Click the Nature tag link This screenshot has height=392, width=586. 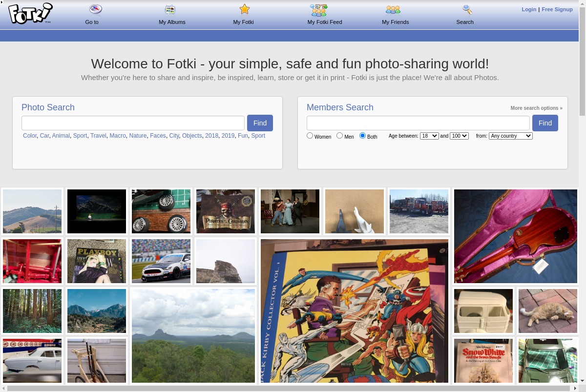point(138,136)
